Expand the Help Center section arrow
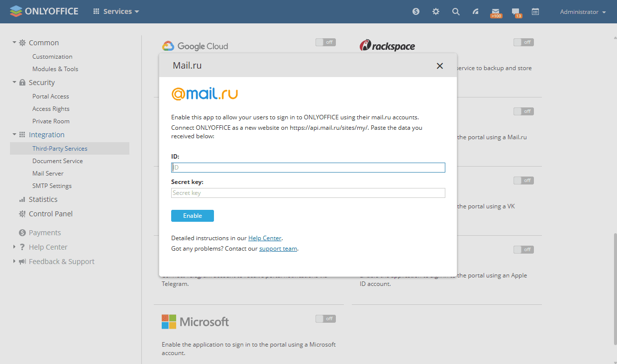The width and height of the screenshot is (617, 364). [x=14, y=247]
